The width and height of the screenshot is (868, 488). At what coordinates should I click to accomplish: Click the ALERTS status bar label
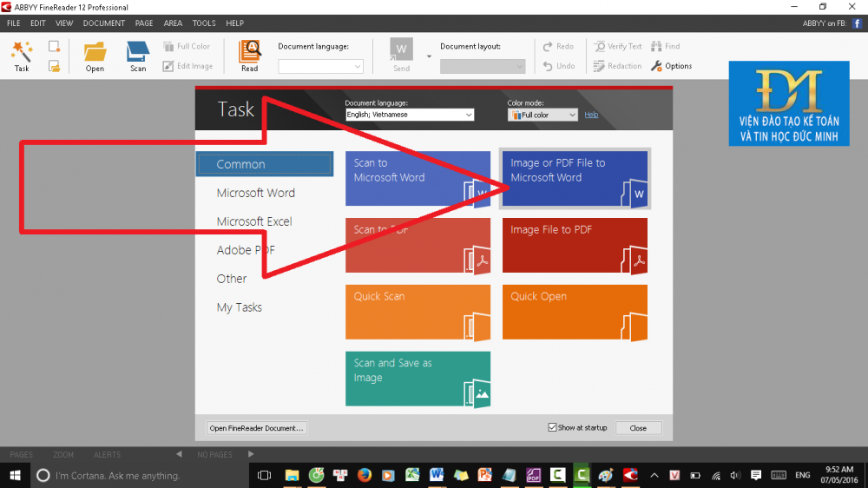tap(107, 455)
